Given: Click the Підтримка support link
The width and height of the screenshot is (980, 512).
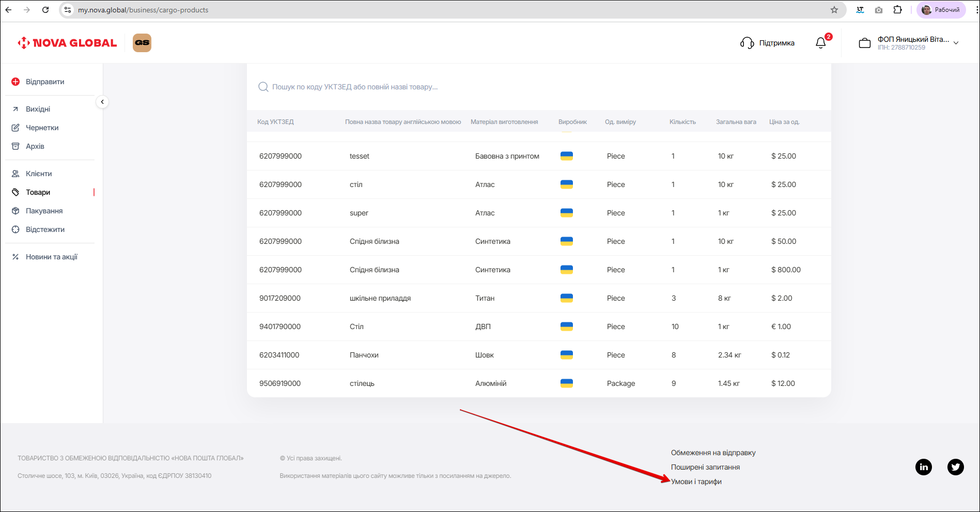Looking at the screenshot, I should point(777,43).
